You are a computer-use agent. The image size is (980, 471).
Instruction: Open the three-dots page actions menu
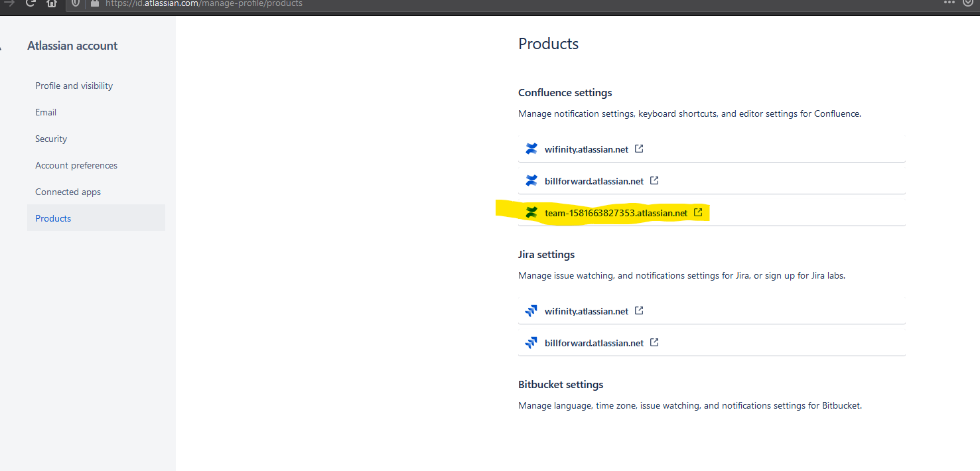click(949, 3)
